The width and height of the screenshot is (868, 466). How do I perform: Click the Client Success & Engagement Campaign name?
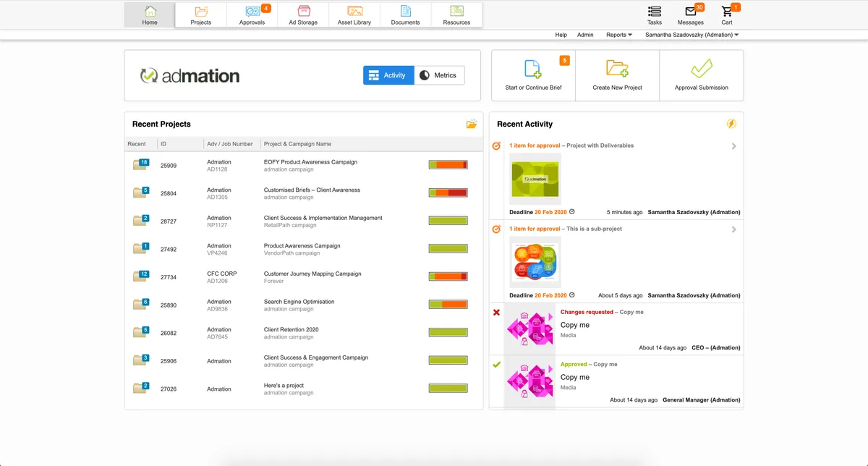coord(315,357)
